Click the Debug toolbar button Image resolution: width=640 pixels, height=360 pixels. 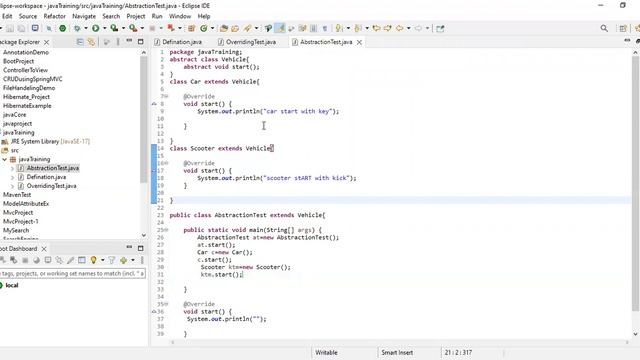point(77,28)
